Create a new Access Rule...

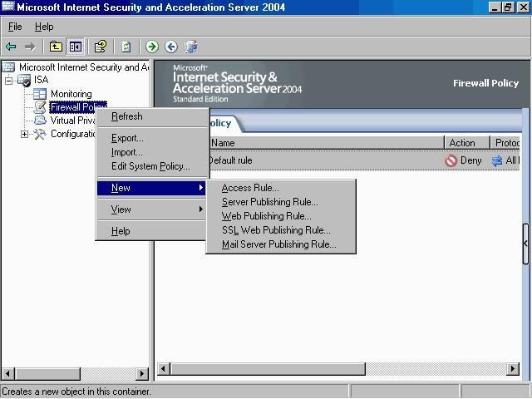click(281, 188)
